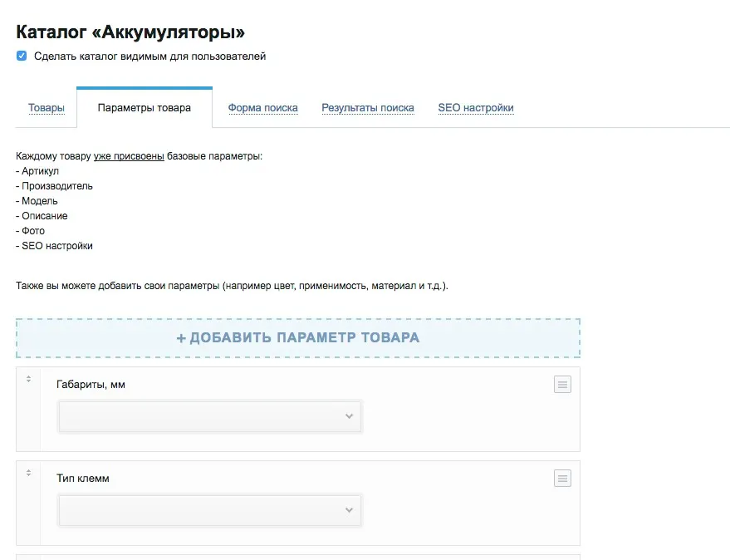This screenshot has height=560, width=730.
Task: Open the options menu on the "Габариты, мм" parameter
Action: pyautogui.click(x=562, y=384)
